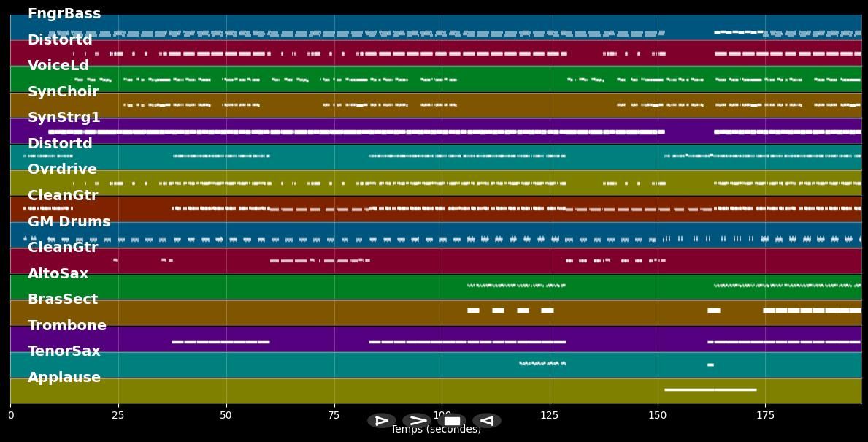Screen dimensions: 868x442
Task: Click the SynChoir track name
Action: tap(63, 92)
